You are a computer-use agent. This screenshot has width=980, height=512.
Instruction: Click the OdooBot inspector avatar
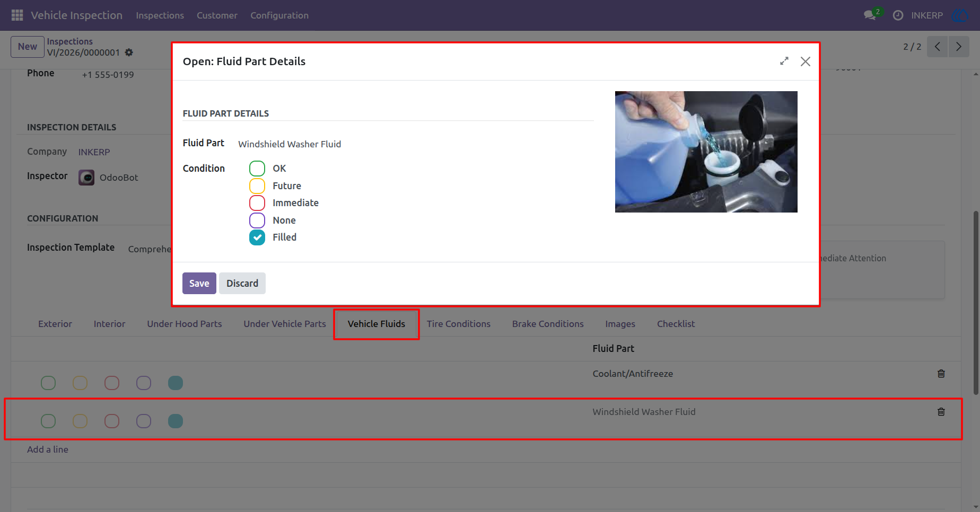point(86,178)
